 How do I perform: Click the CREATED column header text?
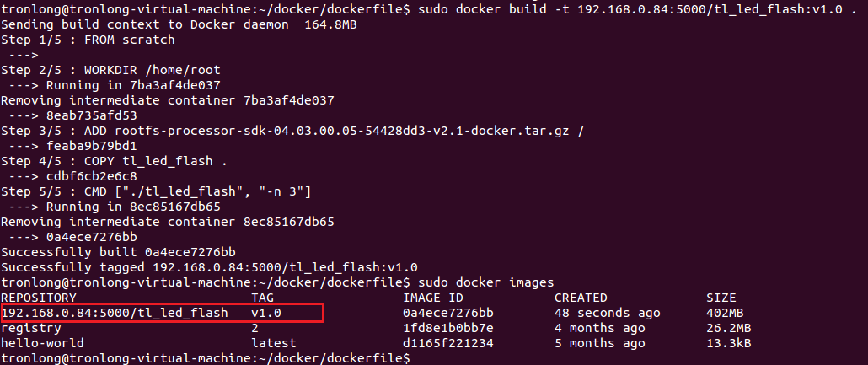coord(581,298)
